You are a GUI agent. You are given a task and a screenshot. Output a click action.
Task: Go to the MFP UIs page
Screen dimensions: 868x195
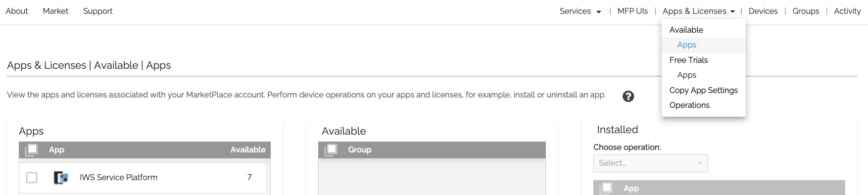[x=632, y=11]
